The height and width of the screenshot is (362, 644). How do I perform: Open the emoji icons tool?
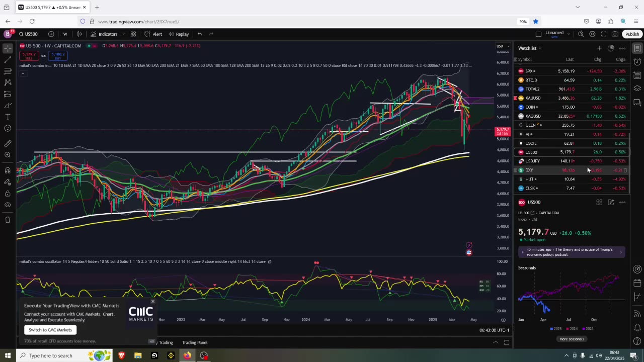click(8, 128)
